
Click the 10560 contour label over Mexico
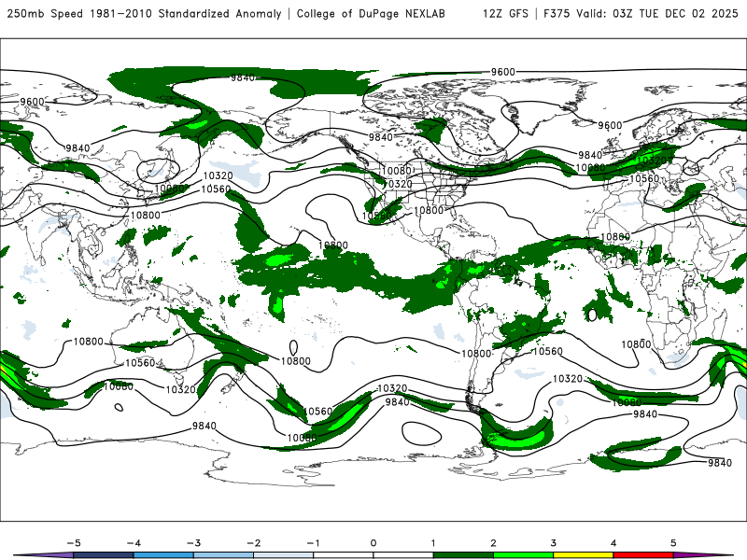coord(376,217)
